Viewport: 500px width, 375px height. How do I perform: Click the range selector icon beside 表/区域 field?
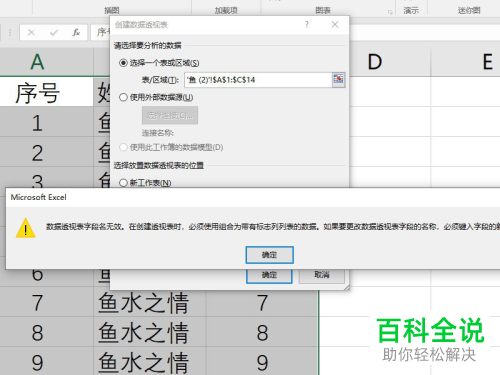pyautogui.click(x=338, y=80)
